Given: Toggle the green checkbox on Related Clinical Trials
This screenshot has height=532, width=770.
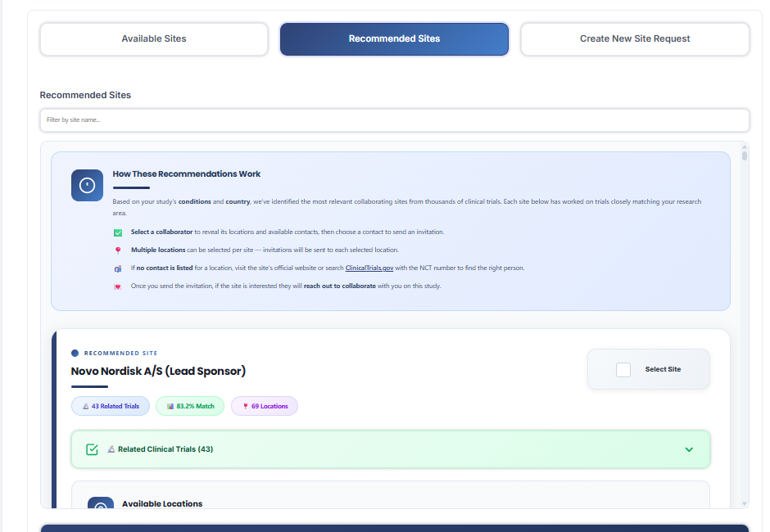Looking at the screenshot, I should click(x=92, y=449).
